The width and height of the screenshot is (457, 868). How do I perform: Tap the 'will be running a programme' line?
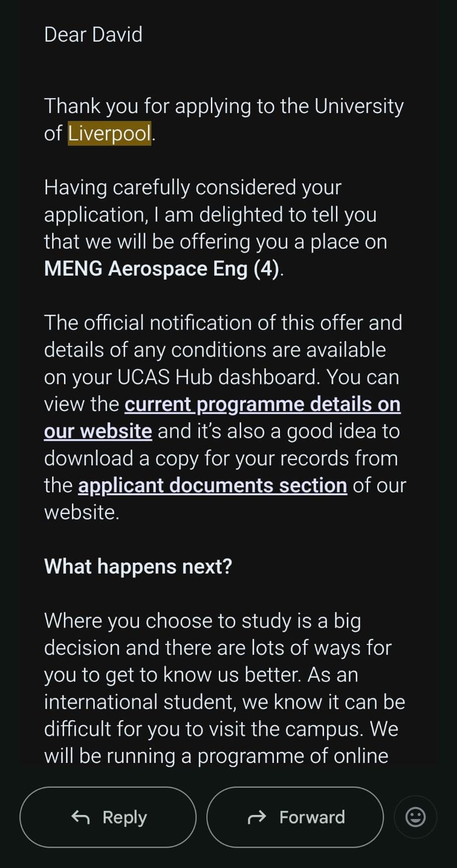(x=216, y=756)
